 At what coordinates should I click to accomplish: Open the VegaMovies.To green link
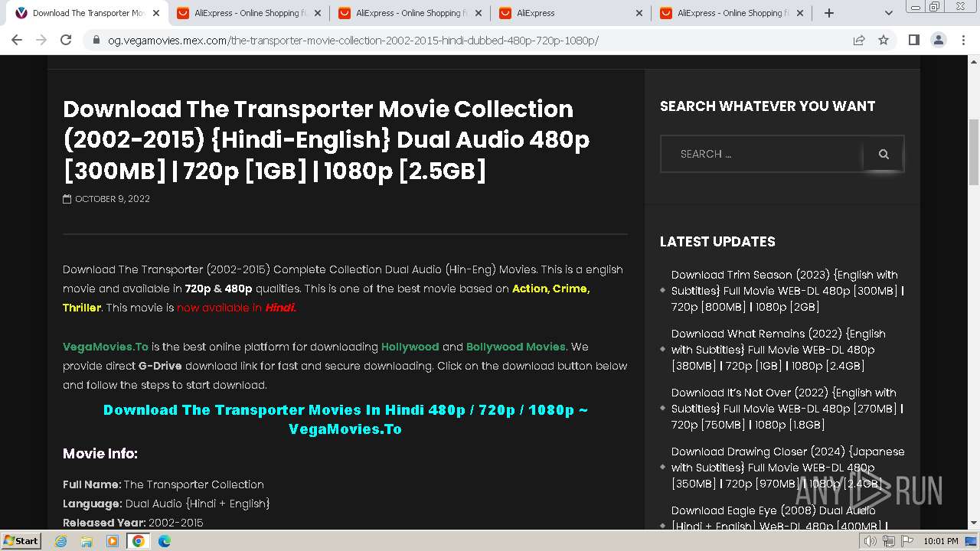click(x=106, y=347)
